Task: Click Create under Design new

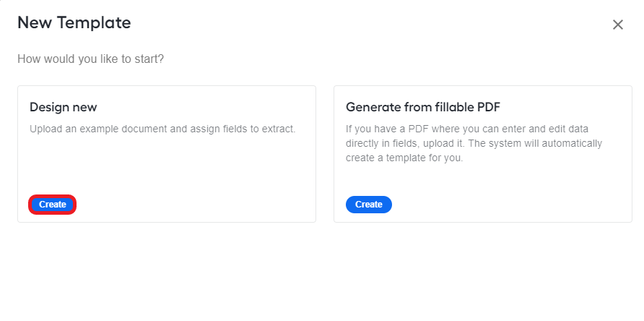Action: click(53, 205)
